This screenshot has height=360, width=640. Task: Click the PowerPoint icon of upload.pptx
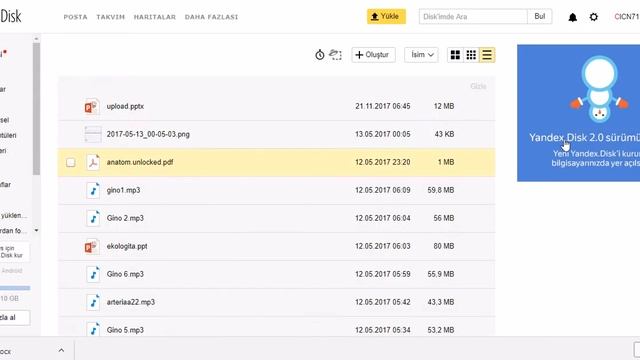click(92, 107)
